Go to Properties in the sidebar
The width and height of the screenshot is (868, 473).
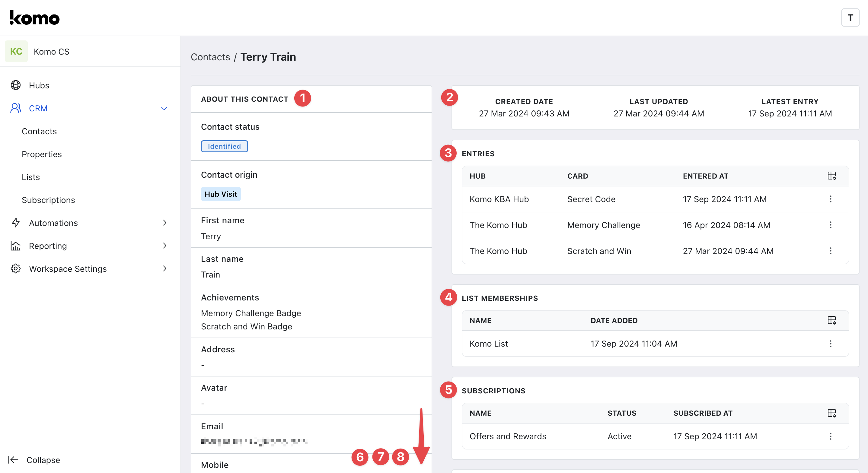click(x=42, y=154)
